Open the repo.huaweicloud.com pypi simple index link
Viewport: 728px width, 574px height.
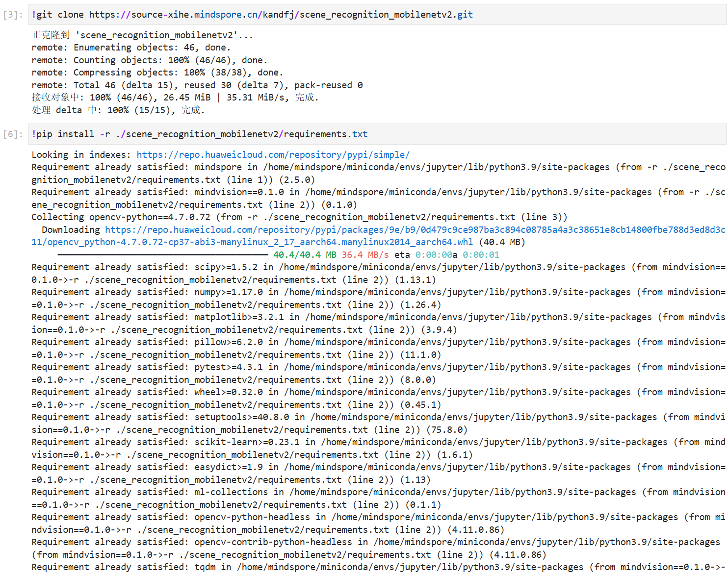point(273,155)
